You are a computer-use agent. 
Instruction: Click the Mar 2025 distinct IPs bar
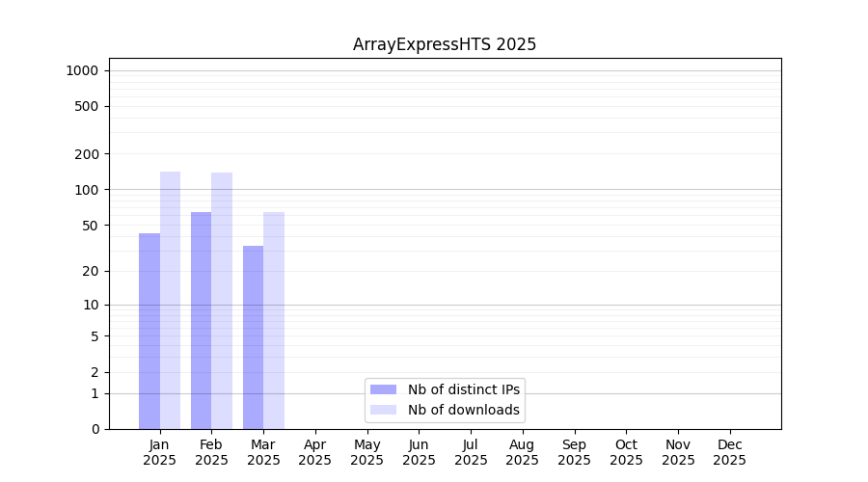tap(253, 337)
